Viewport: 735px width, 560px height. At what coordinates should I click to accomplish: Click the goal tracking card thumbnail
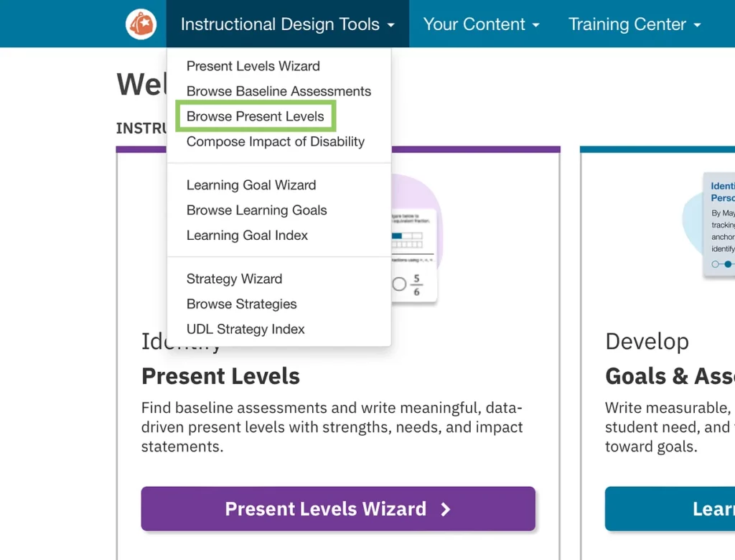[x=718, y=223]
